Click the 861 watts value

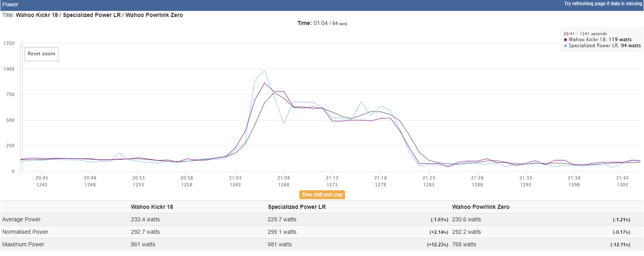pyautogui.click(x=143, y=244)
